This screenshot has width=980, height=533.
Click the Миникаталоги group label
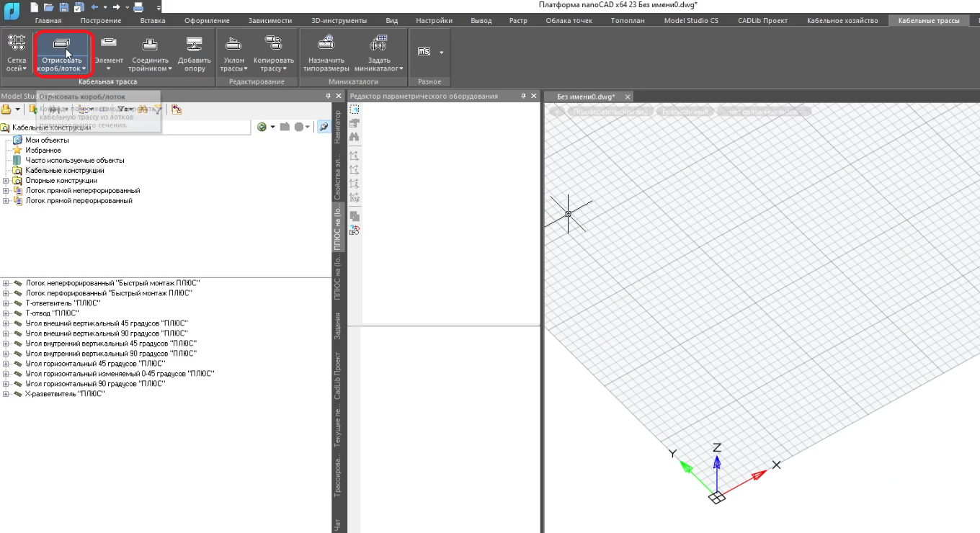coord(354,82)
